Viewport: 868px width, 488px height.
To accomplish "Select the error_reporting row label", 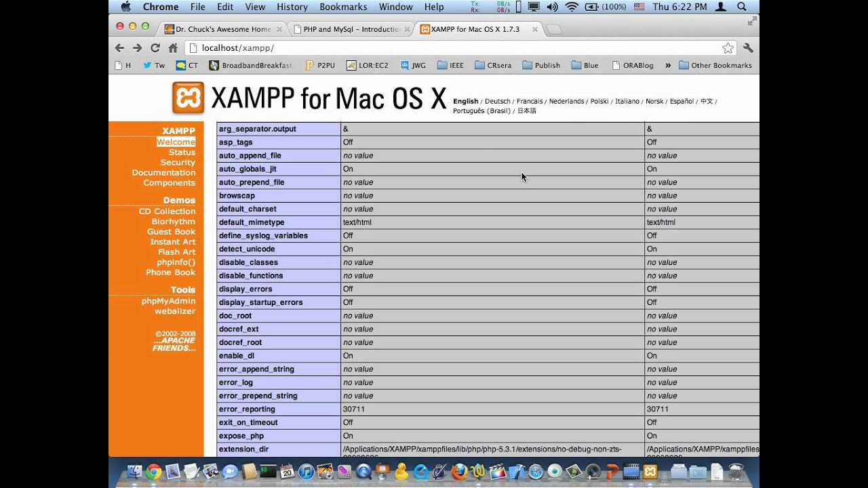I will point(247,409).
